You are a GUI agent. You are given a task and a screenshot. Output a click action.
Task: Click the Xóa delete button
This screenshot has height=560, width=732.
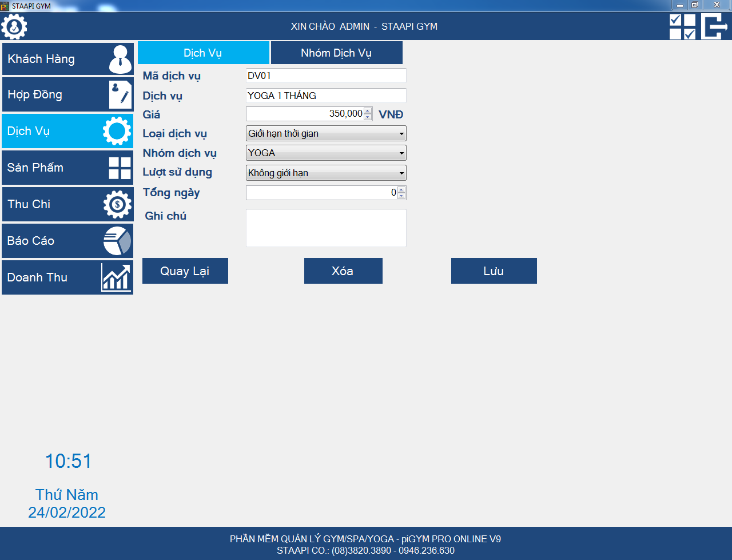point(343,271)
